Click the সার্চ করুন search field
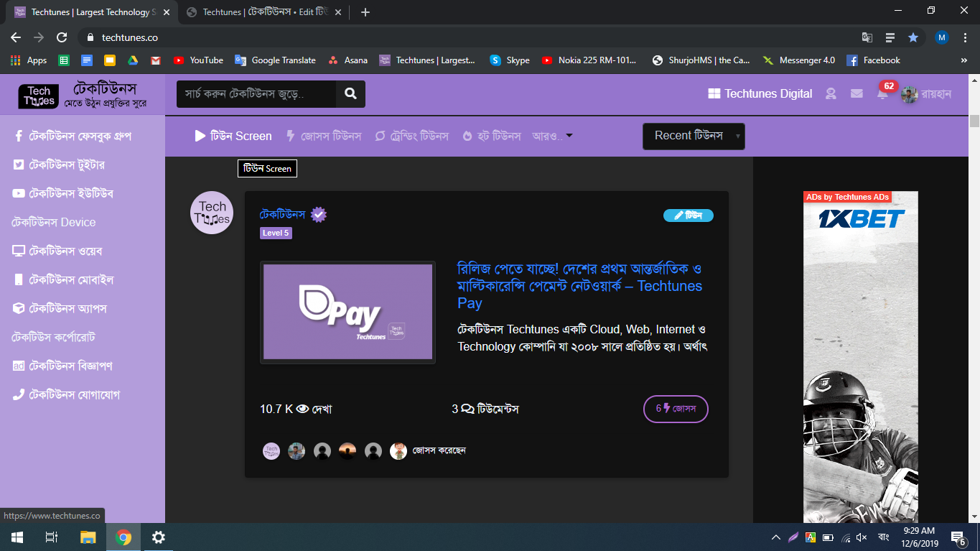The image size is (980, 551). tap(256, 93)
